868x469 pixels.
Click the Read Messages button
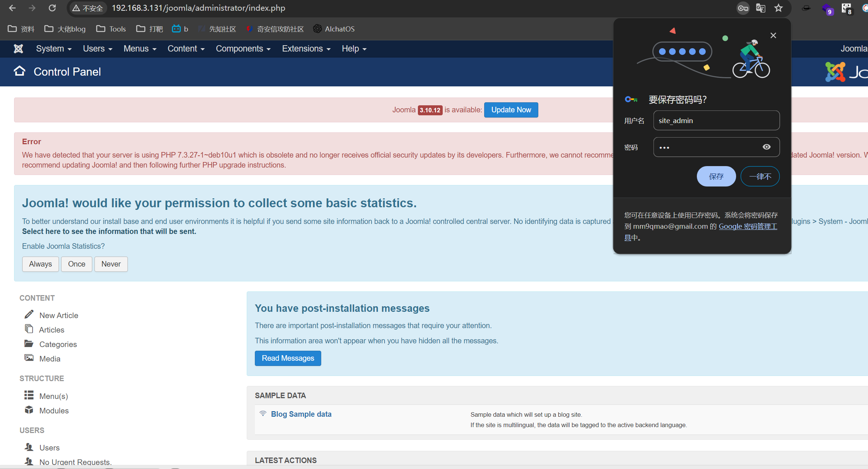[x=288, y=358]
